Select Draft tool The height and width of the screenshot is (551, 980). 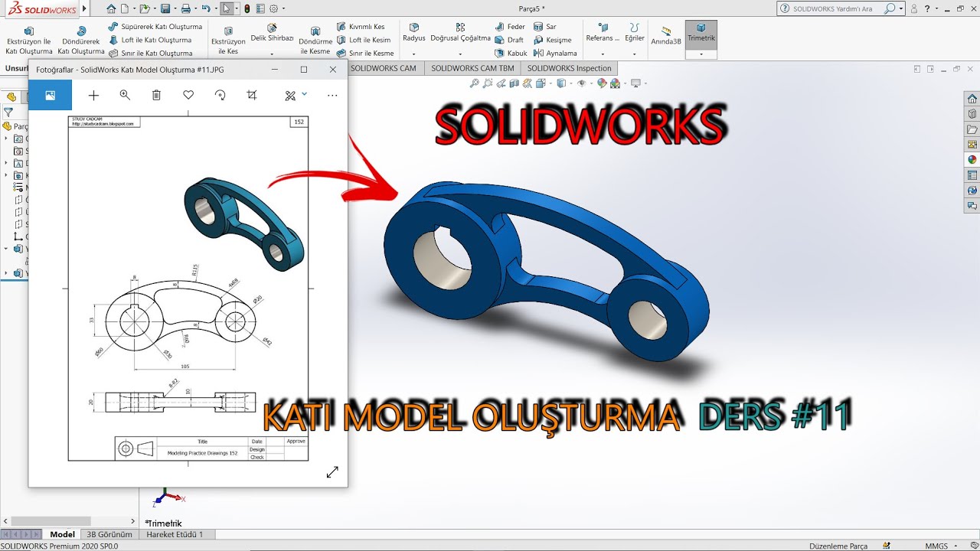pos(510,40)
